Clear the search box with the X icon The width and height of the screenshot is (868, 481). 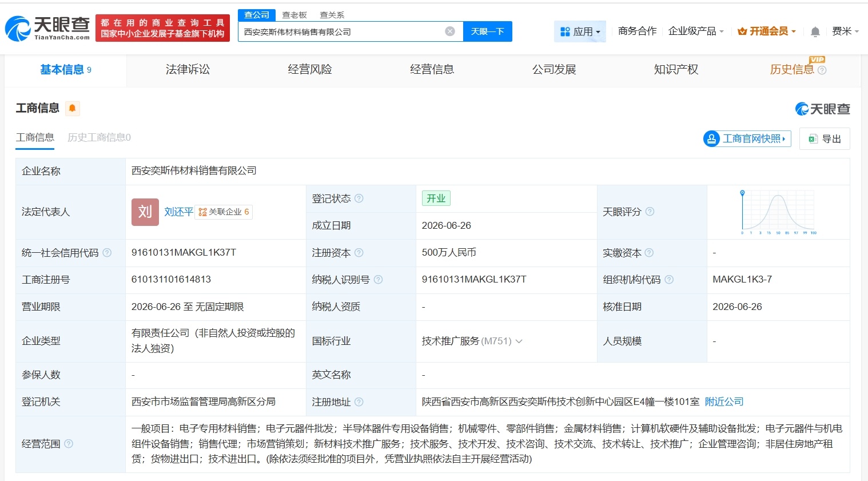(450, 31)
